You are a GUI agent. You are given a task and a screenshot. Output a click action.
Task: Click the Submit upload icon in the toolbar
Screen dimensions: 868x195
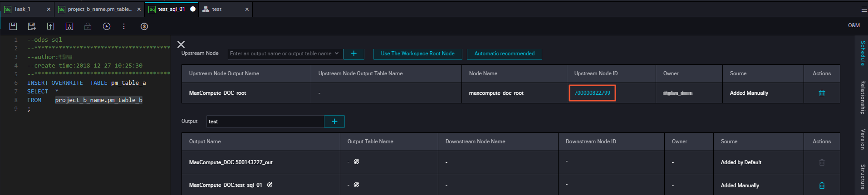50,26
